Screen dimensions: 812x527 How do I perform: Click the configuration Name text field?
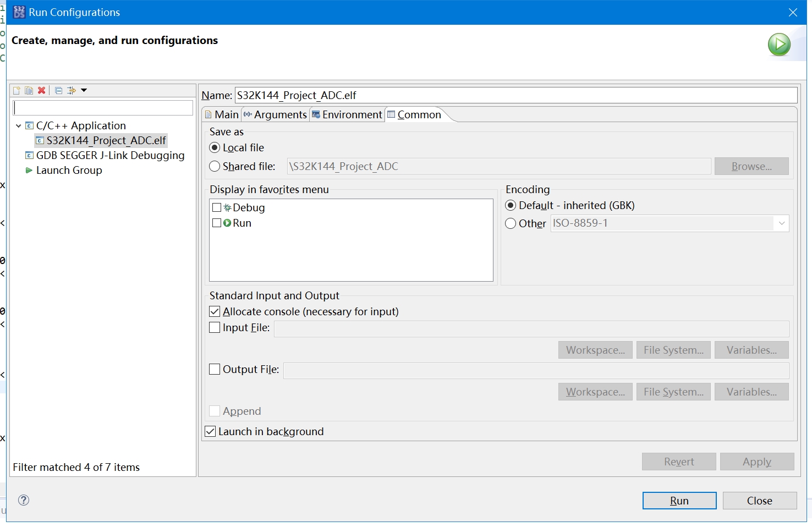coord(515,96)
